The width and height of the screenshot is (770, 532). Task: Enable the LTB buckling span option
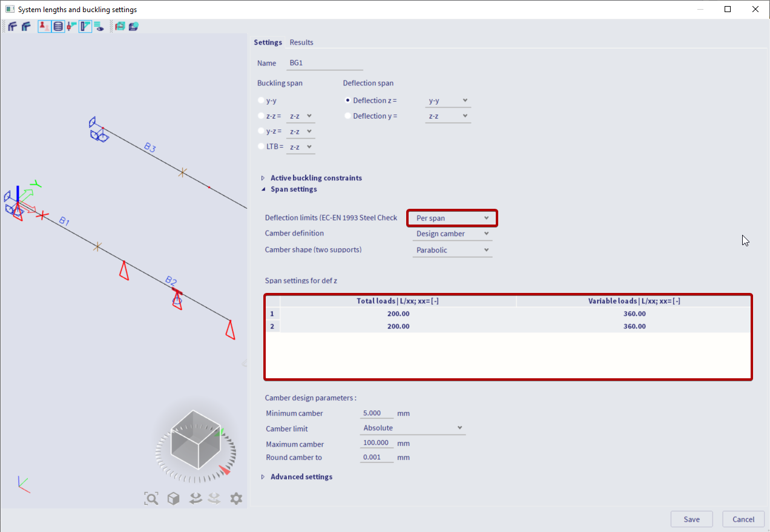click(x=261, y=146)
